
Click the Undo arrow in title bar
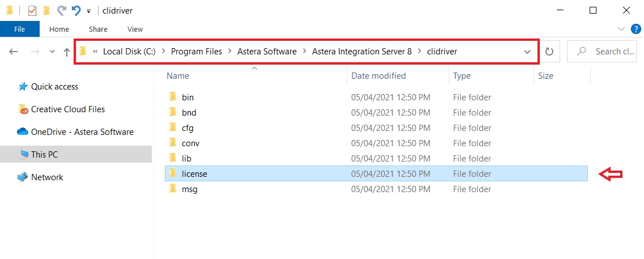pos(76,10)
